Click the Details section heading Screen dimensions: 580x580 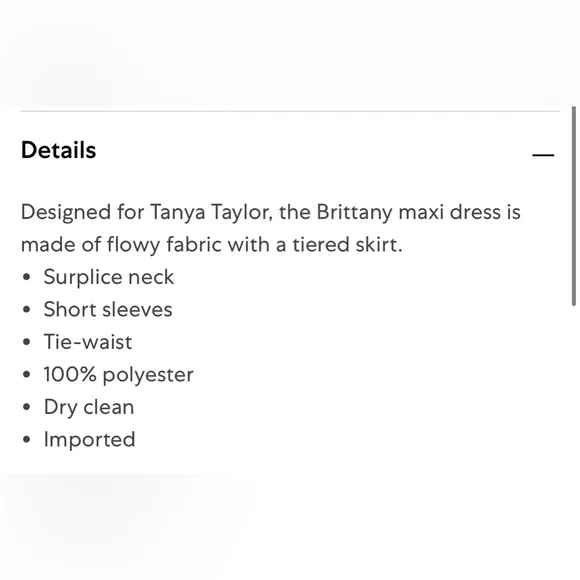point(58,150)
